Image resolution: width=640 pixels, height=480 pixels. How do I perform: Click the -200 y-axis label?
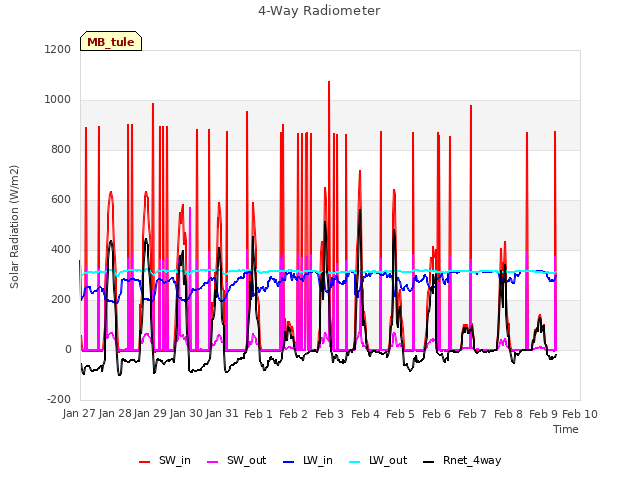click(59, 399)
